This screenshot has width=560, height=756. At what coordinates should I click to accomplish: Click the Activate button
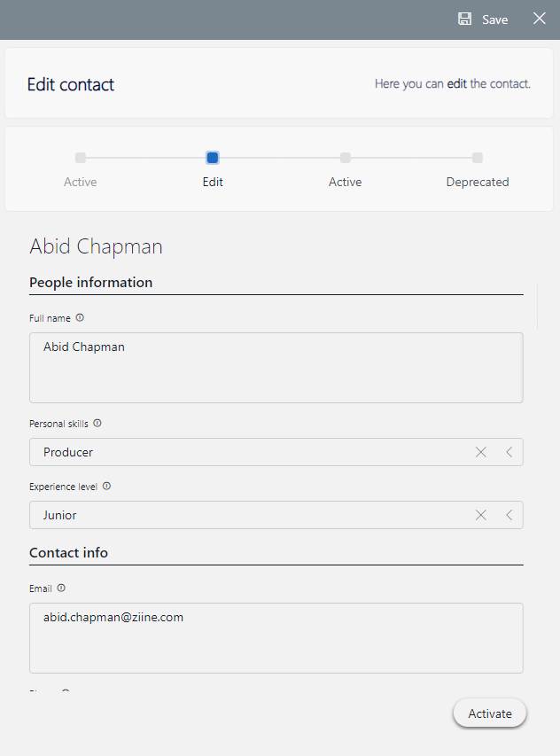490,713
